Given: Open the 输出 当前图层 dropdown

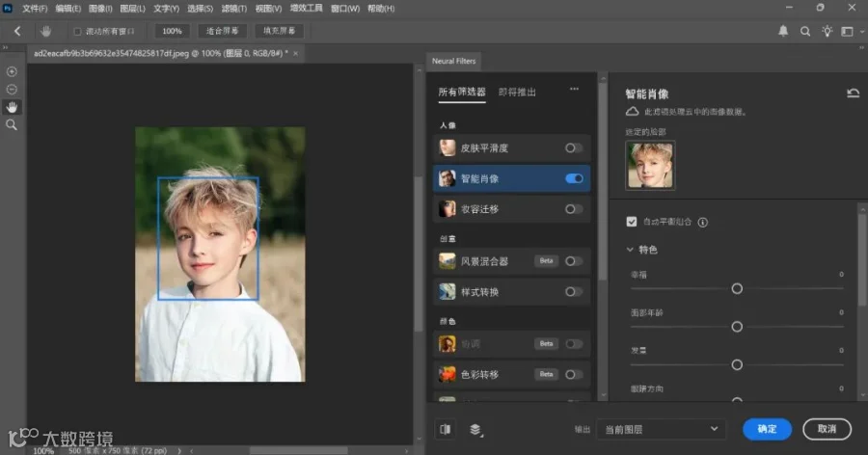Looking at the screenshot, I should [x=661, y=429].
